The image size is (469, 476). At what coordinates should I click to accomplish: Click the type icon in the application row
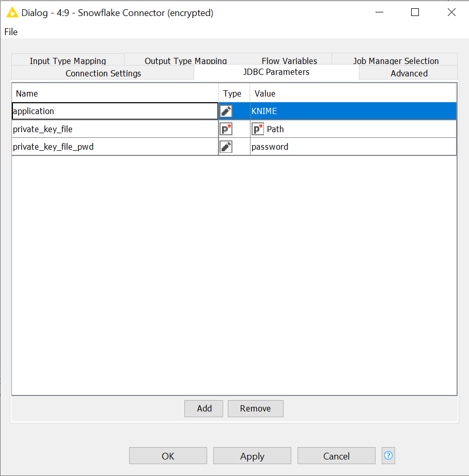(226, 111)
